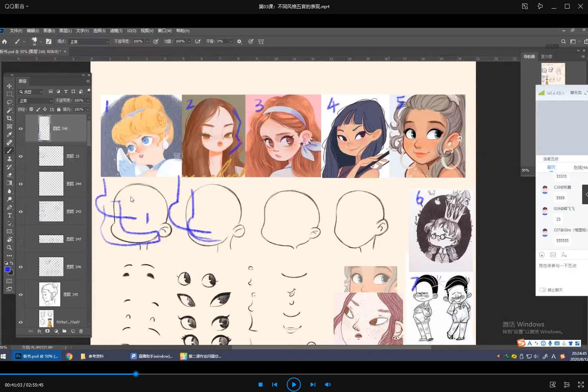Viewport: 588px width, 392px height.
Task: Select the Horizontal Type tool
Action: point(9,215)
